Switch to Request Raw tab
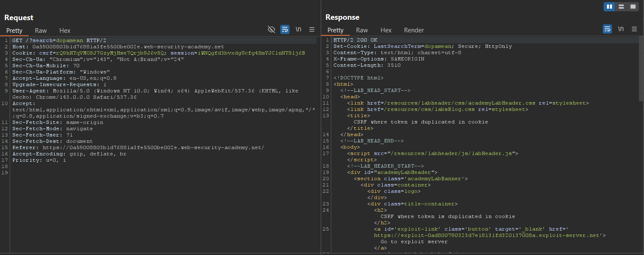The height and width of the screenshot is (255, 644). 41,30
